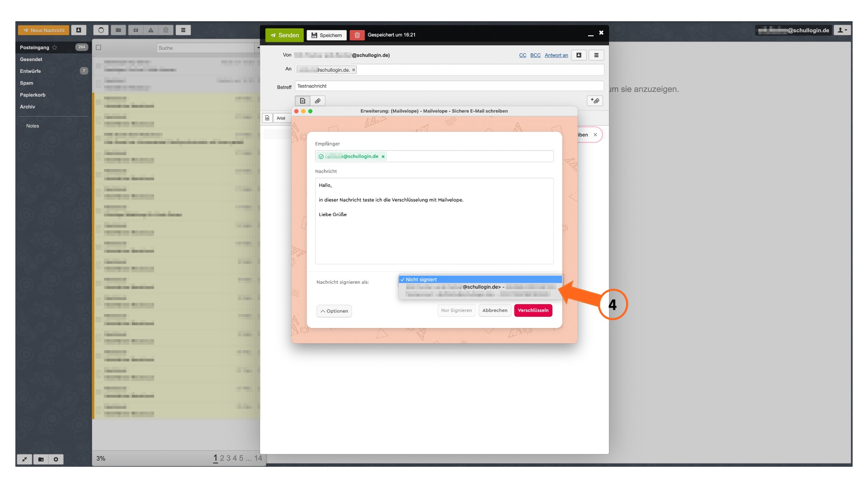Tick the select-all checkbox above the mail list
The width and height of the screenshot is (868, 488).
pos(99,47)
